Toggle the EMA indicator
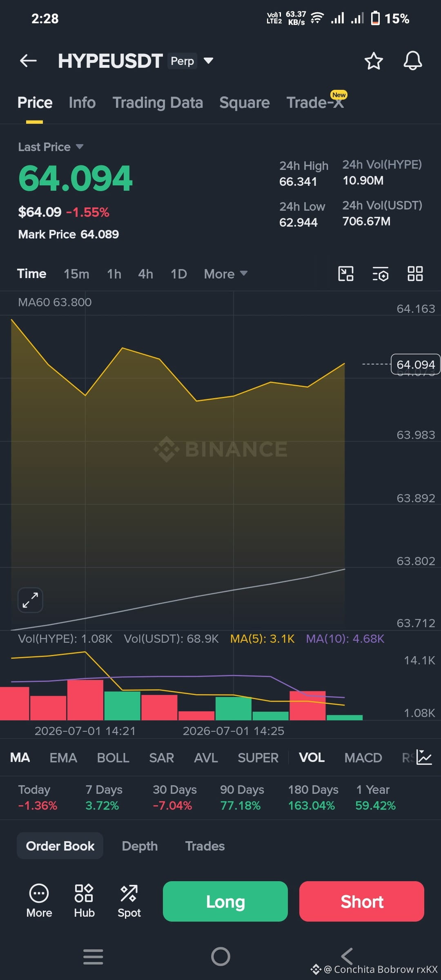The height and width of the screenshot is (980, 441). 63,757
